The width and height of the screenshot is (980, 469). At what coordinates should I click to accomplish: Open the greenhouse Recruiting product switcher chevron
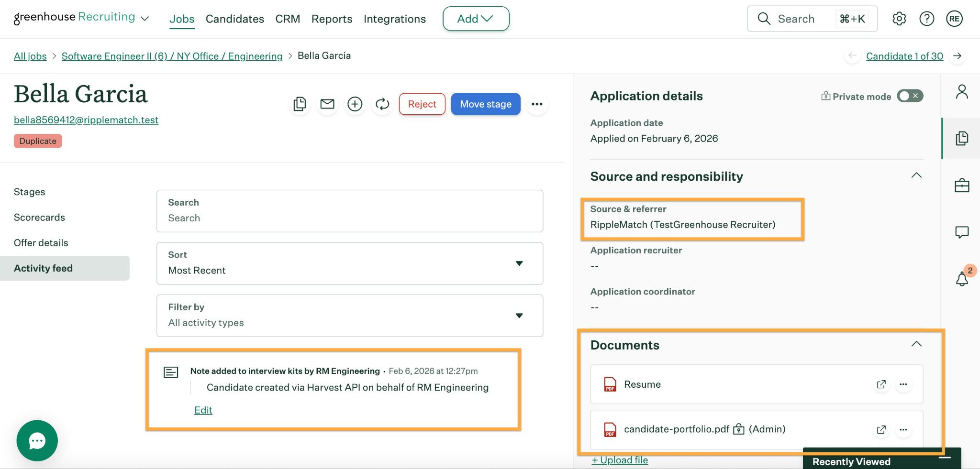pyautogui.click(x=145, y=19)
